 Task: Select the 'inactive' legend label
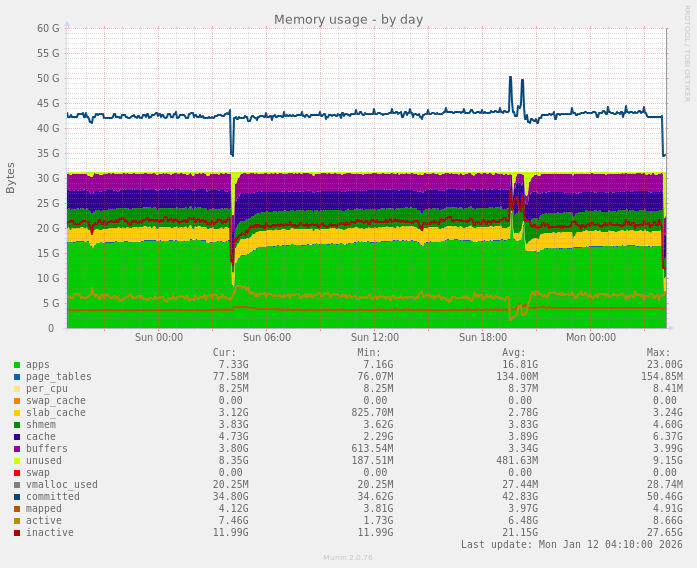pos(50,533)
